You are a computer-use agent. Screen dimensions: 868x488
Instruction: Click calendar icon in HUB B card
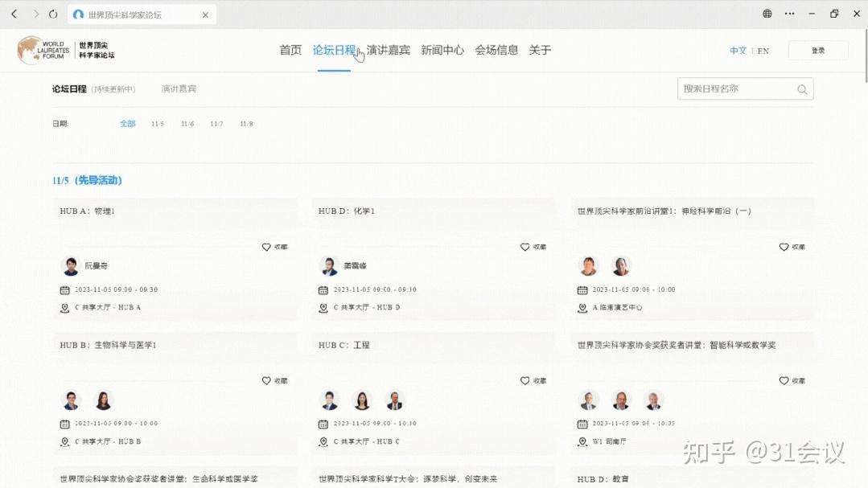(65, 424)
